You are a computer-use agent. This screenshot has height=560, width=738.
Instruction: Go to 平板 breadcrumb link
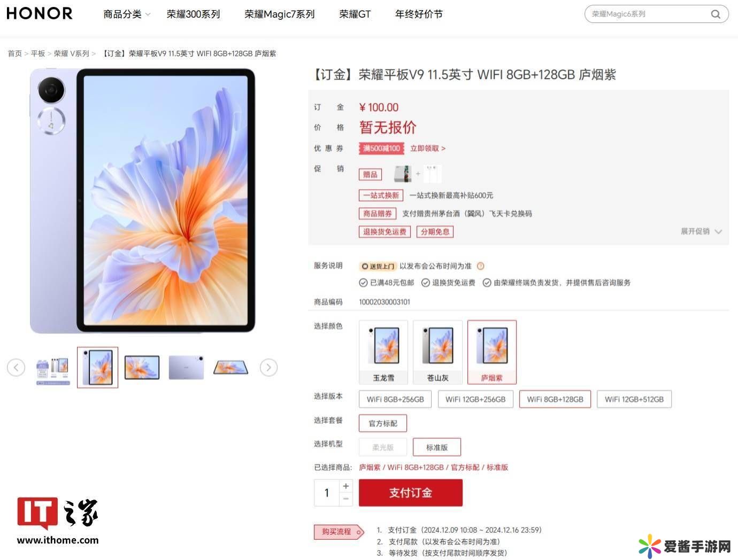(x=38, y=53)
